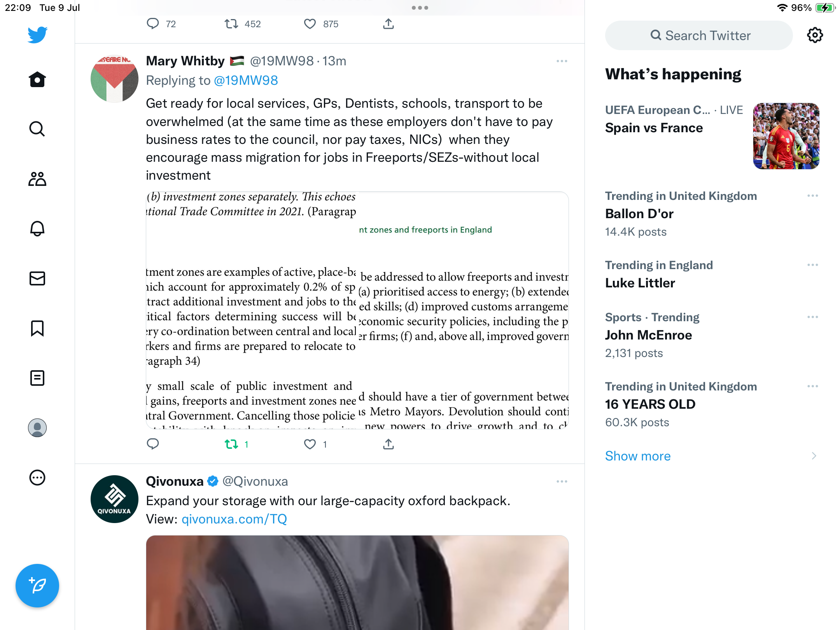This screenshot has width=840, height=630.
Task: Like the top tweet with 875 likes
Action: [310, 24]
